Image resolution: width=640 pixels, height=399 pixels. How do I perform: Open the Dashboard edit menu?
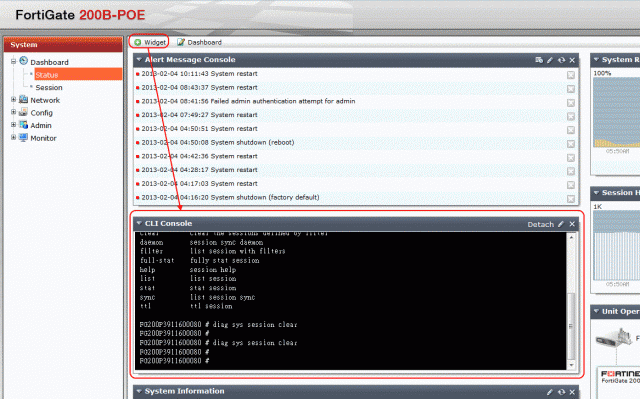200,42
